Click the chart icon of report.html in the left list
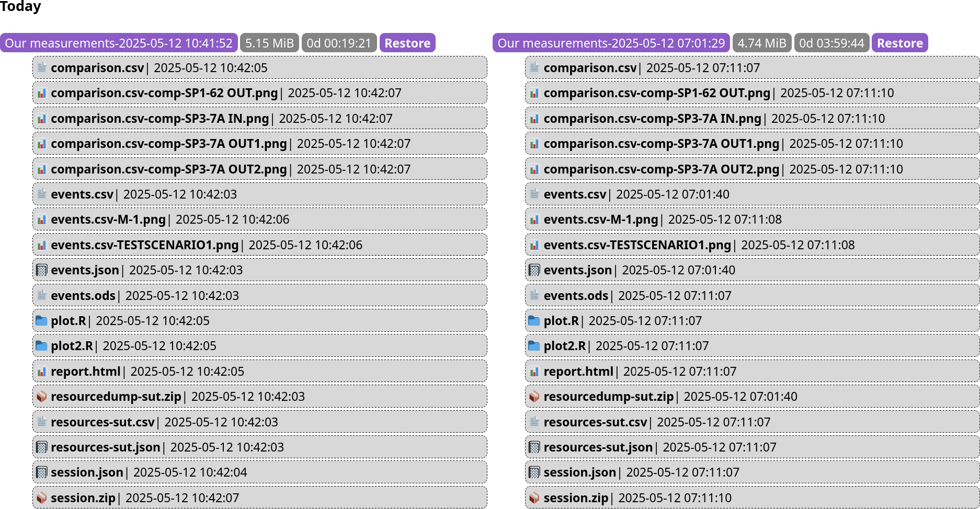 tap(41, 372)
